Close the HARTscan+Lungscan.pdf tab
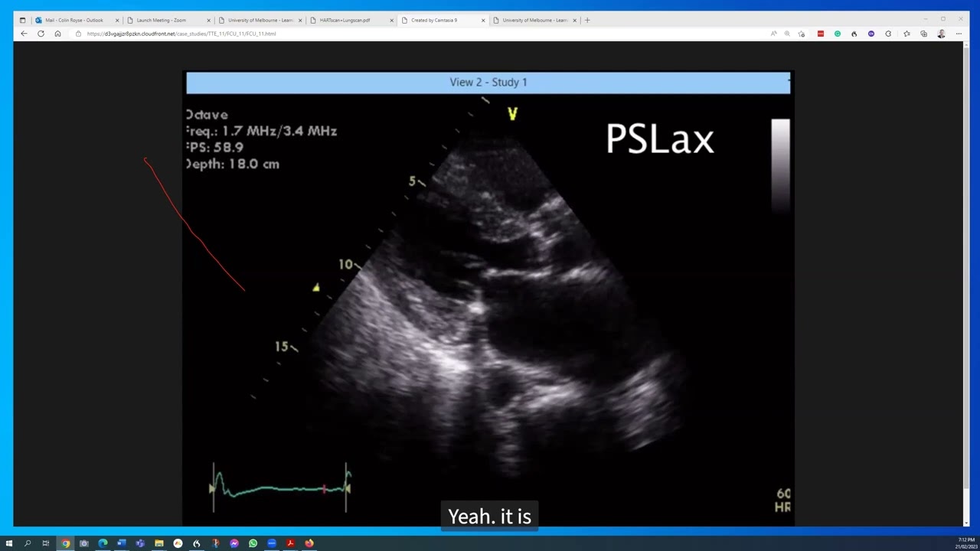 click(x=392, y=20)
